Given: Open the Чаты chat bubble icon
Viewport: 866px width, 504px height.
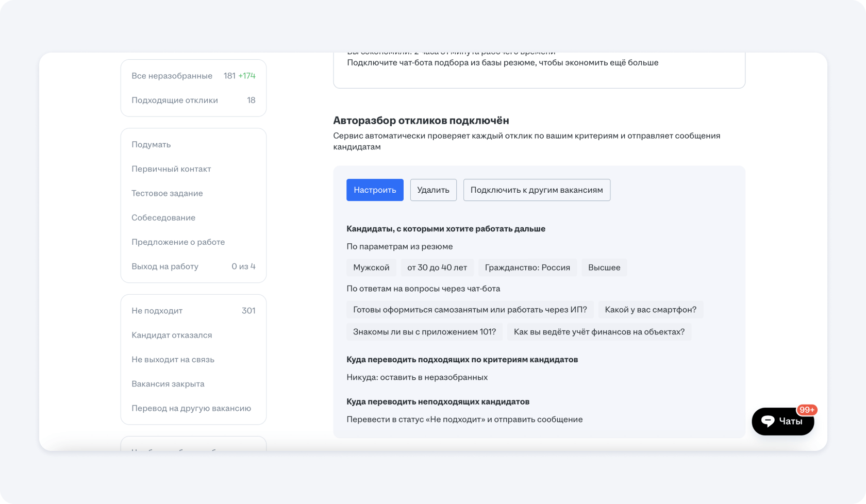Looking at the screenshot, I should click(x=768, y=421).
